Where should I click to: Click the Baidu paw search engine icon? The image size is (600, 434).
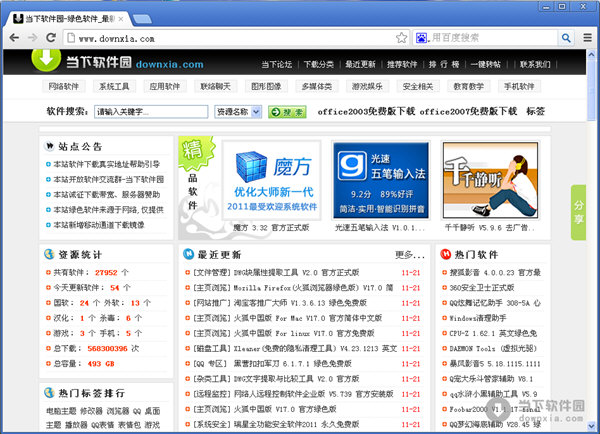point(421,38)
